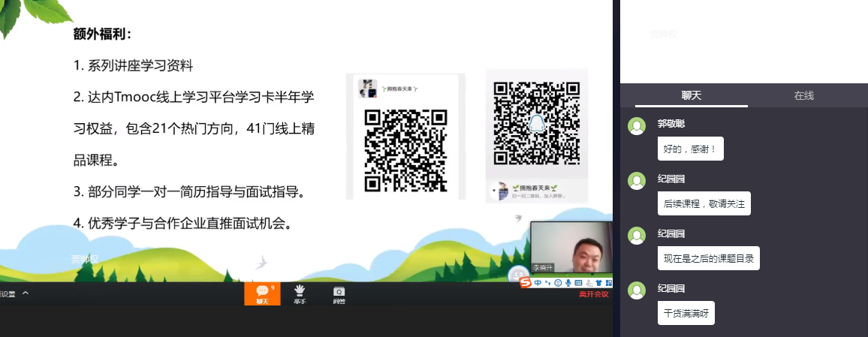This screenshot has height=337, width=868.
Task: Switch to the 聊天 tab in side panel
Action: 692,95
